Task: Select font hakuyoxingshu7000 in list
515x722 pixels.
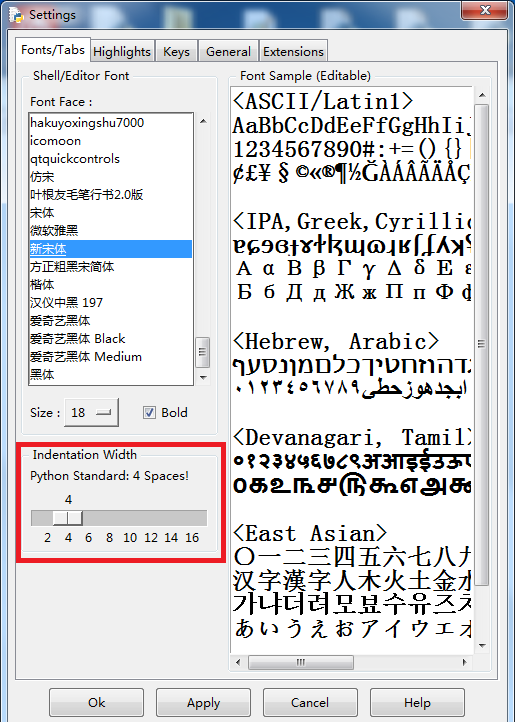Action: pos(111,122)
